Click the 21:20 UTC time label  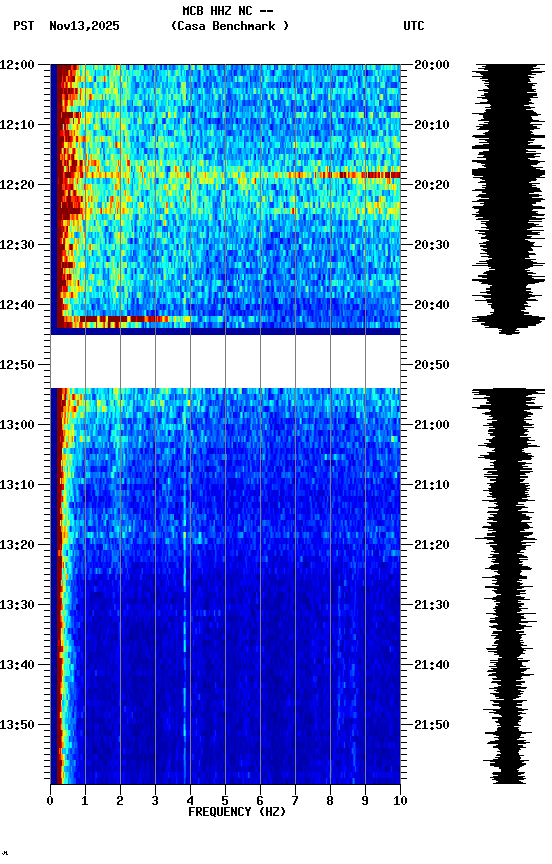(432, 545)
